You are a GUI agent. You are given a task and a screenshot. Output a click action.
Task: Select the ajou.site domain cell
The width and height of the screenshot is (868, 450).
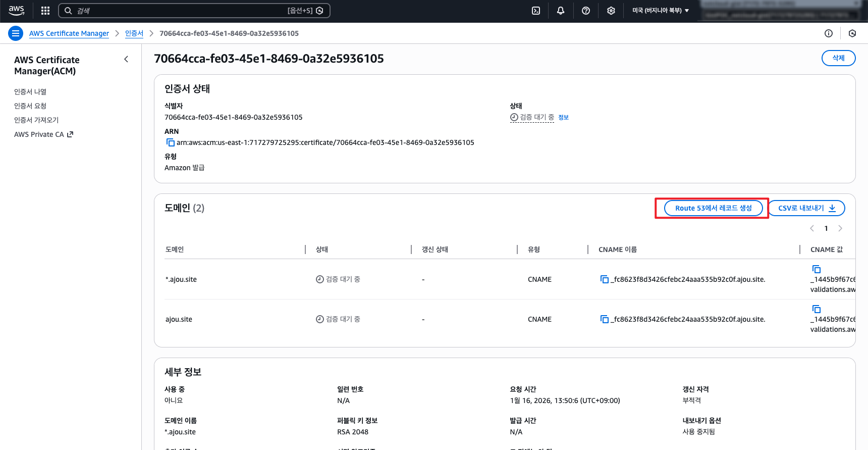pyautogui.click(x=179, y=319)
